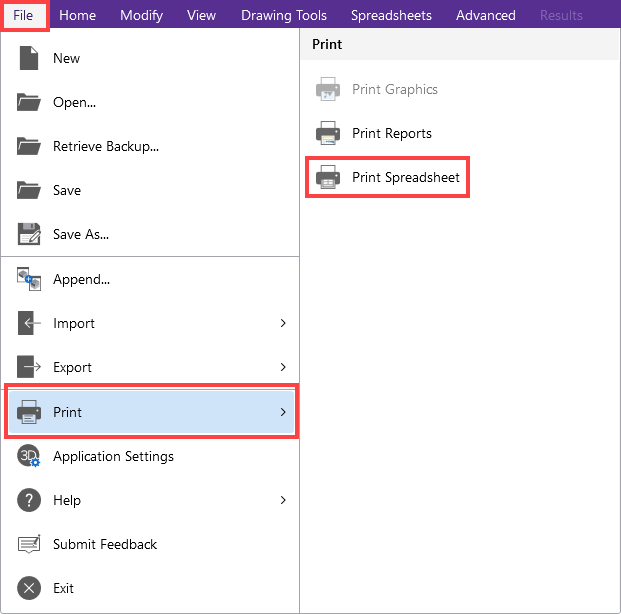Open the Print submenu chevron
Viewport: 621px width, 614px height.
[x=283, y=412]
